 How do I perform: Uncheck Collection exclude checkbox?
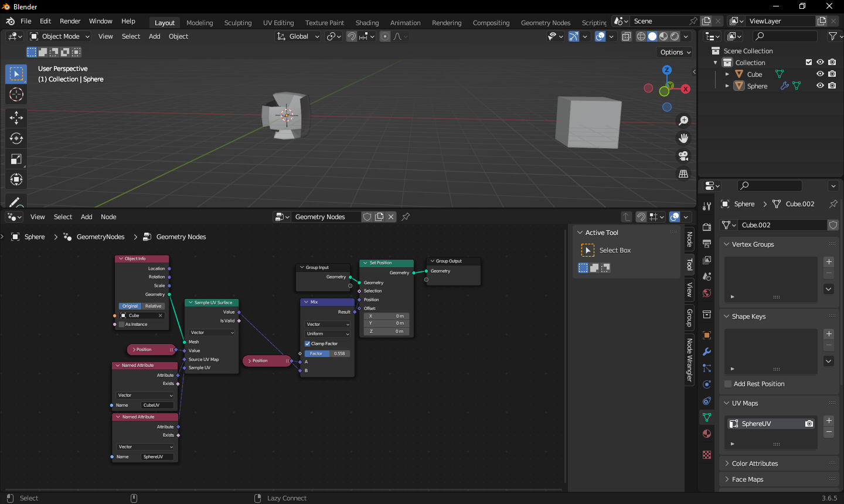pos(809,62)
